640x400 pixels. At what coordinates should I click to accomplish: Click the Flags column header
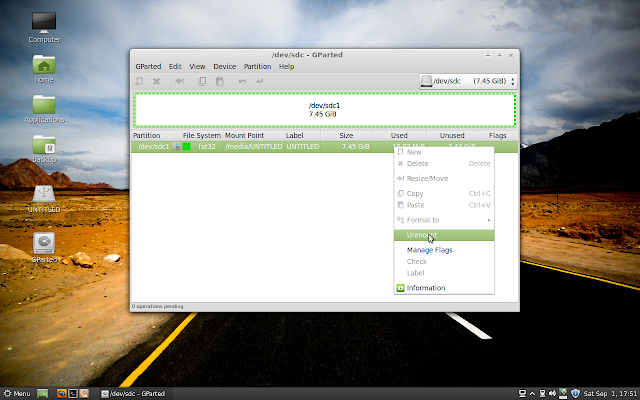[498, 136]
